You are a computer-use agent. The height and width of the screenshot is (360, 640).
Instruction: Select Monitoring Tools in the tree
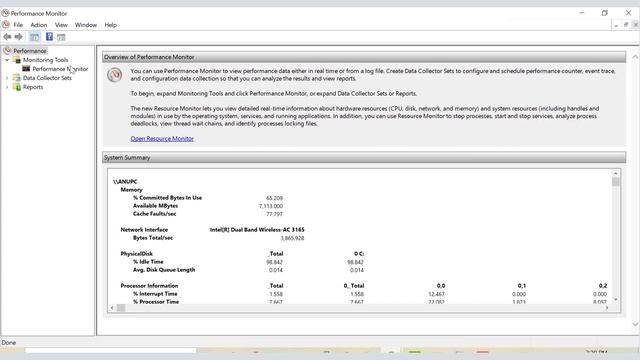pyautogui.click(x=45, y=60)
